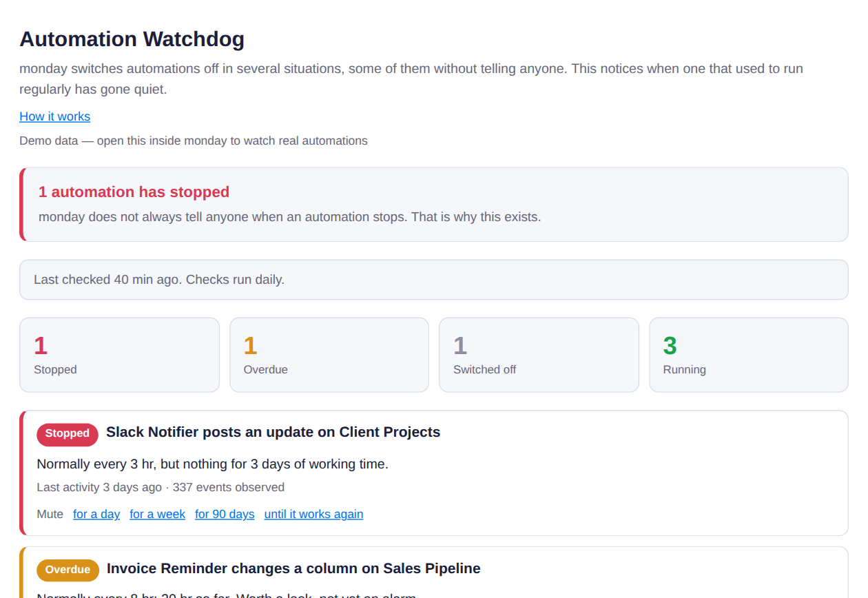Select the Stopped summary count card
Screen dimensions: 868x598
[119, 355]
